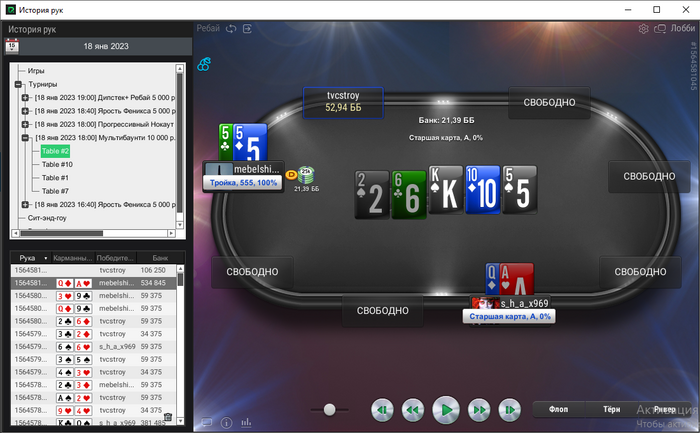Click the s_h_a_x969 player avatar
700x433 pixels.
[486, 303]
